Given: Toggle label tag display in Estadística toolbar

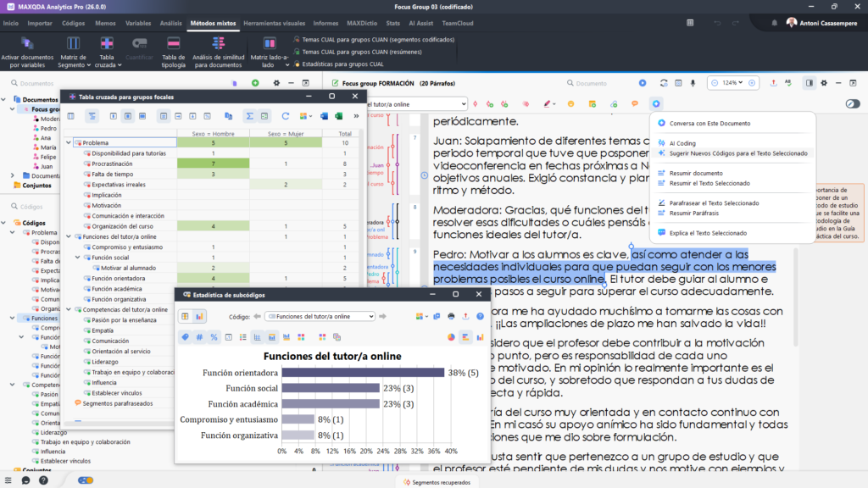Looking at the screenshot, I should click(x=185, y=337).
